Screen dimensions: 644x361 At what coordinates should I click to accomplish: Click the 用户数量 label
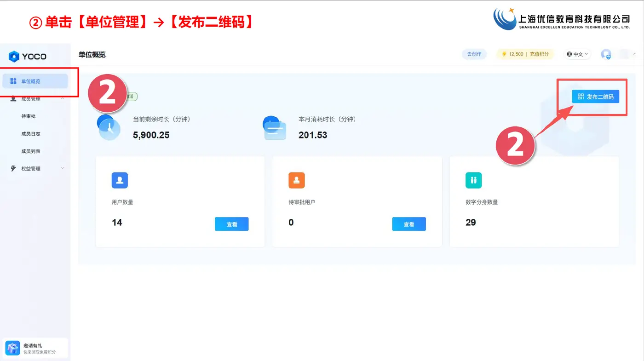pyautogui.click(x=122, y=202)
